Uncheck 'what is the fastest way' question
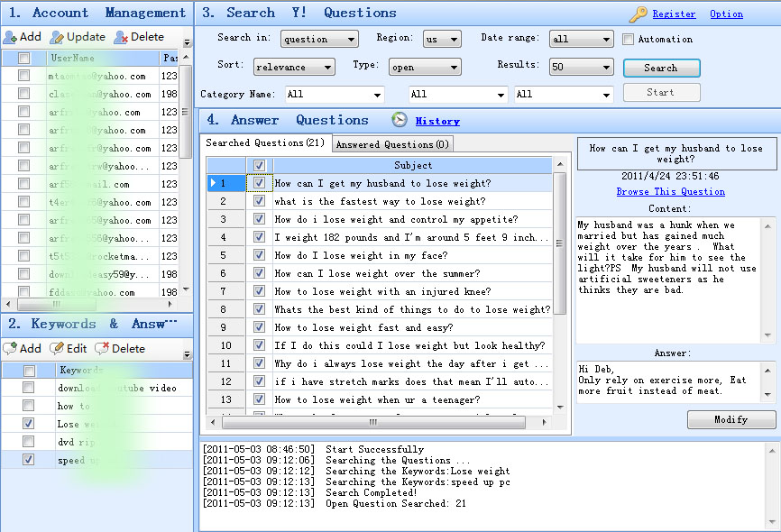Viewport: 781px width, 532px height. click(259, 201)
